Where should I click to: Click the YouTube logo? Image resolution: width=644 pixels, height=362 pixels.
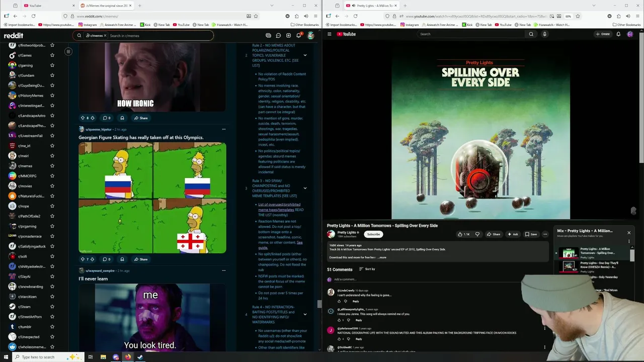pyautogui.click(x=347, y=34)
